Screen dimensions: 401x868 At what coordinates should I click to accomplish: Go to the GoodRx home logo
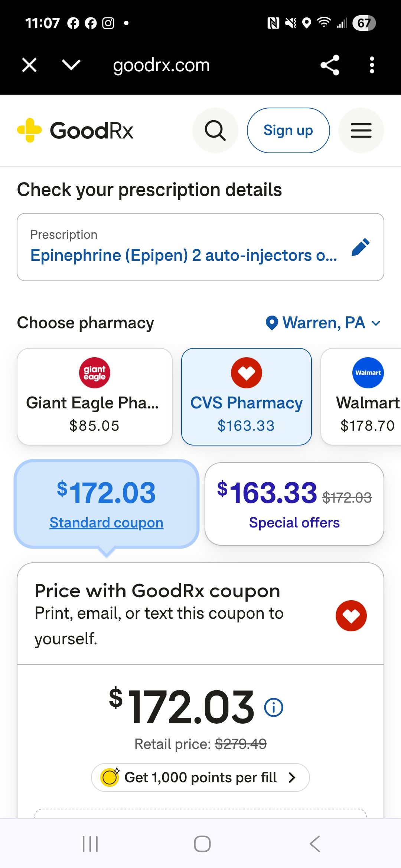(x=75, y=131)
